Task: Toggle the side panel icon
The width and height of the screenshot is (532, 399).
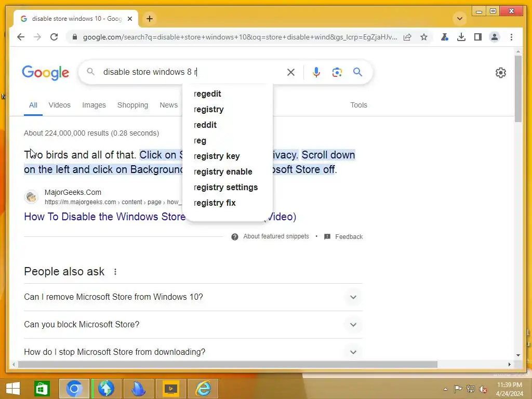Action: pos(478,37)
